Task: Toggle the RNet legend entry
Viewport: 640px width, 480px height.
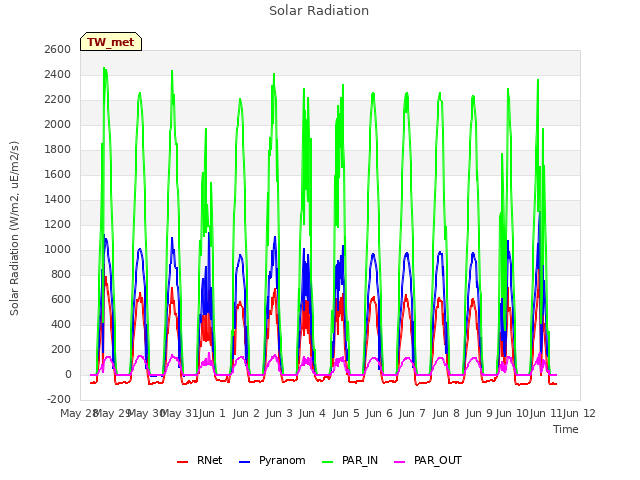Action: 200,460
